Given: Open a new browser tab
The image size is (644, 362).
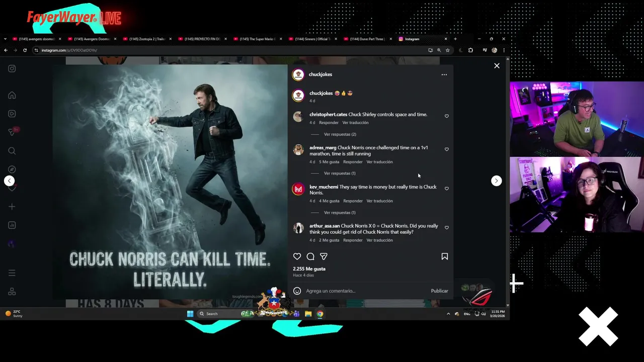Looking at the screenshot, I should click(455, 39).
